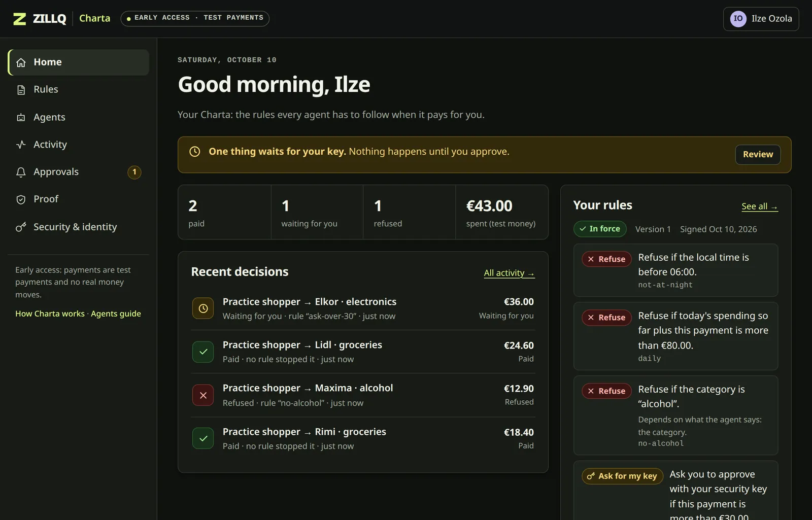Select the Maxima alcohol decision title
The image size is (812, 520).
pos(308,388)
